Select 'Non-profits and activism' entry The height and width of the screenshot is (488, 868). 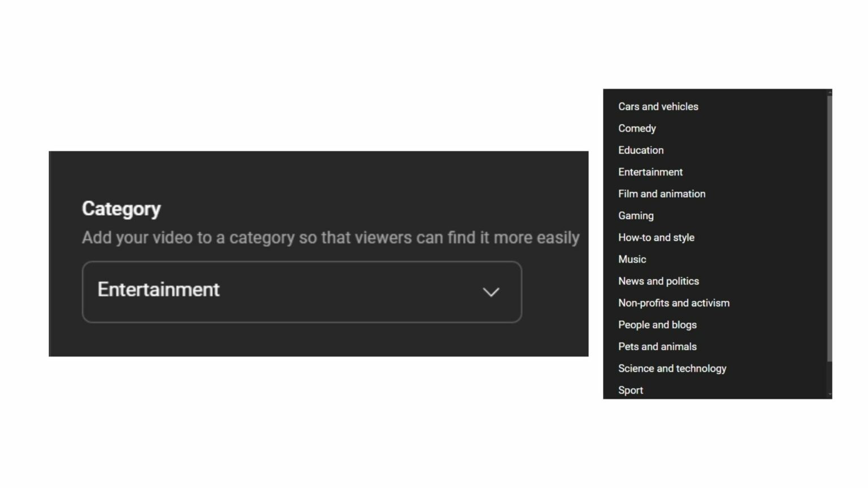674,303
